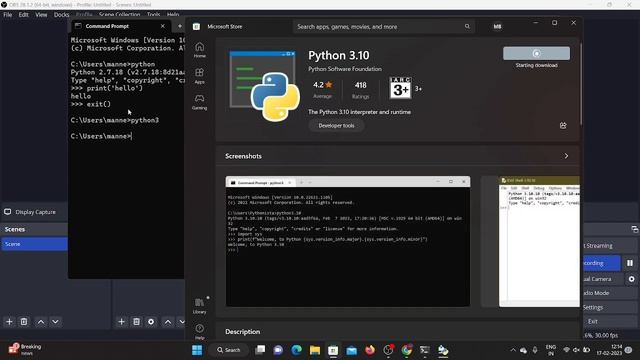
Task: Move source up in OBS Sources panel
Action: point(168,322)
